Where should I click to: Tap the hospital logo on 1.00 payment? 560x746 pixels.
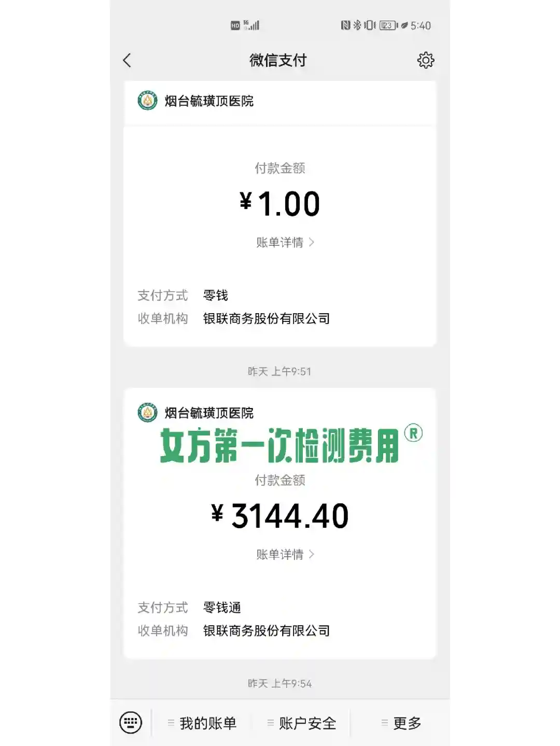(x=147, y=101)
